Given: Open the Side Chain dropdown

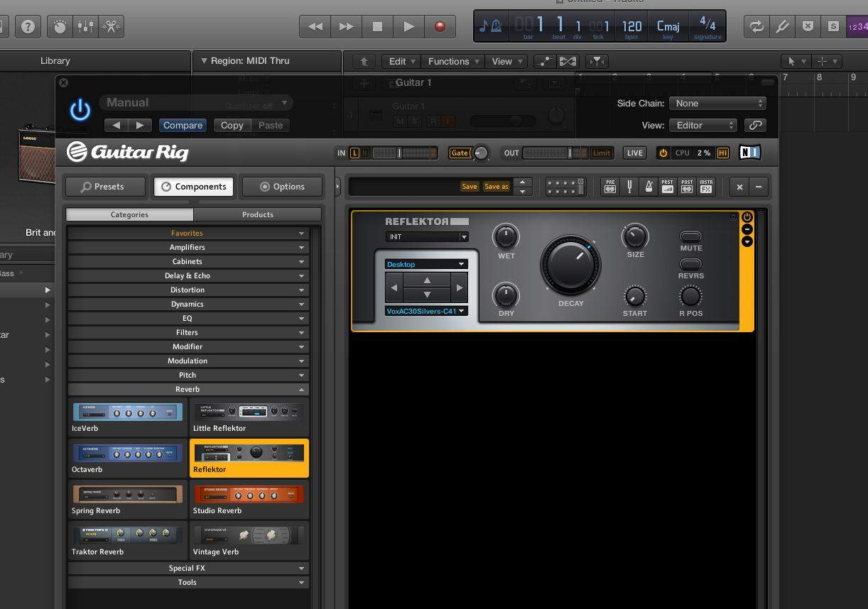Looking at the screenshot, I should click(x=717, y=104).
